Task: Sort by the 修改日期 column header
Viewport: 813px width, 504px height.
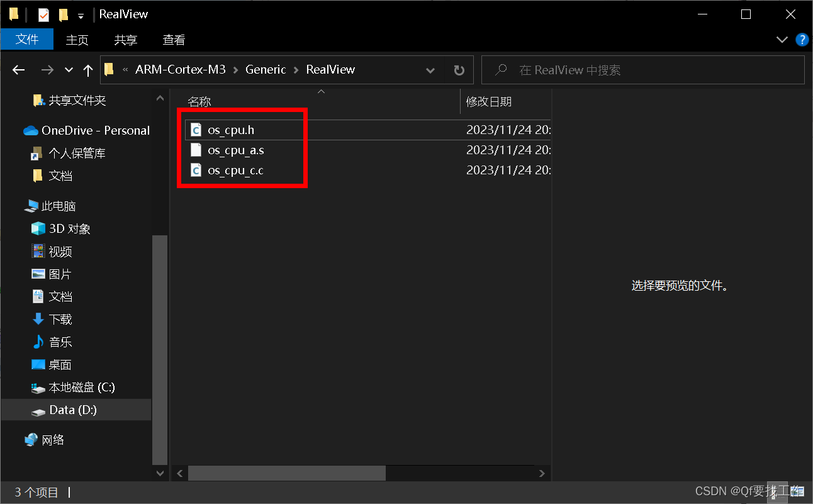Action: click(x=489, y=101)
